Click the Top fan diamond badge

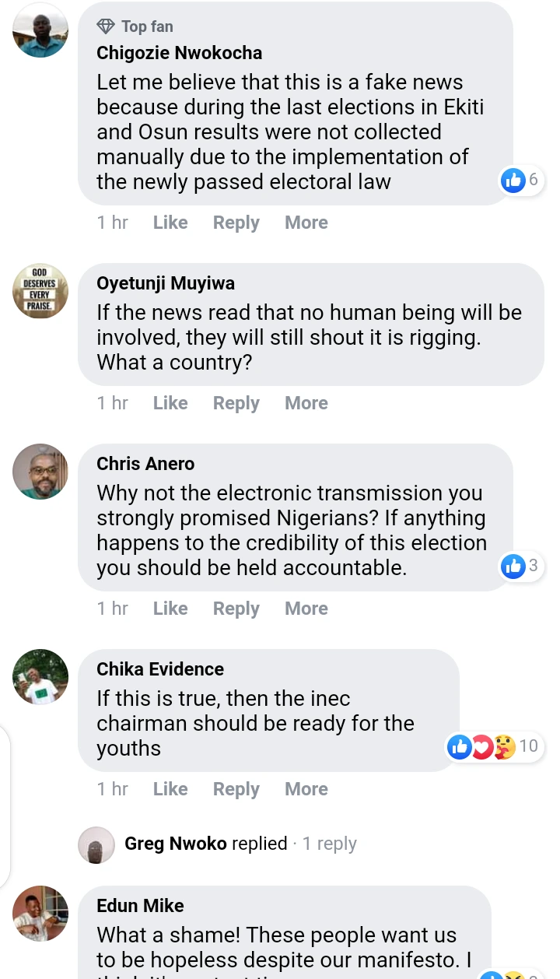coord(106,26)
